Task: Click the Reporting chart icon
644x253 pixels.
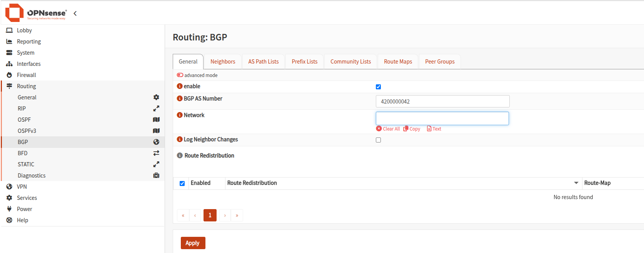Action: pyautogui.click(x=9, y=42)
